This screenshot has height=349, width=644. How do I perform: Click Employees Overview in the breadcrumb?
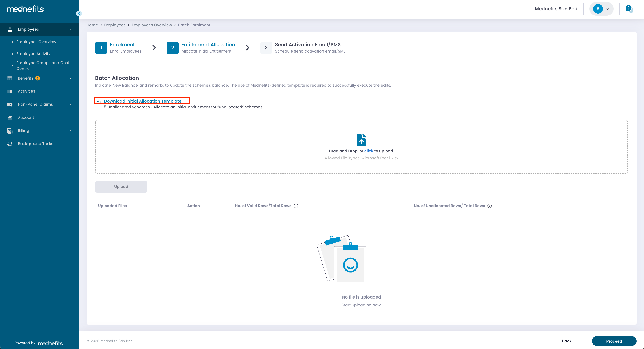(x=152, y=25)
